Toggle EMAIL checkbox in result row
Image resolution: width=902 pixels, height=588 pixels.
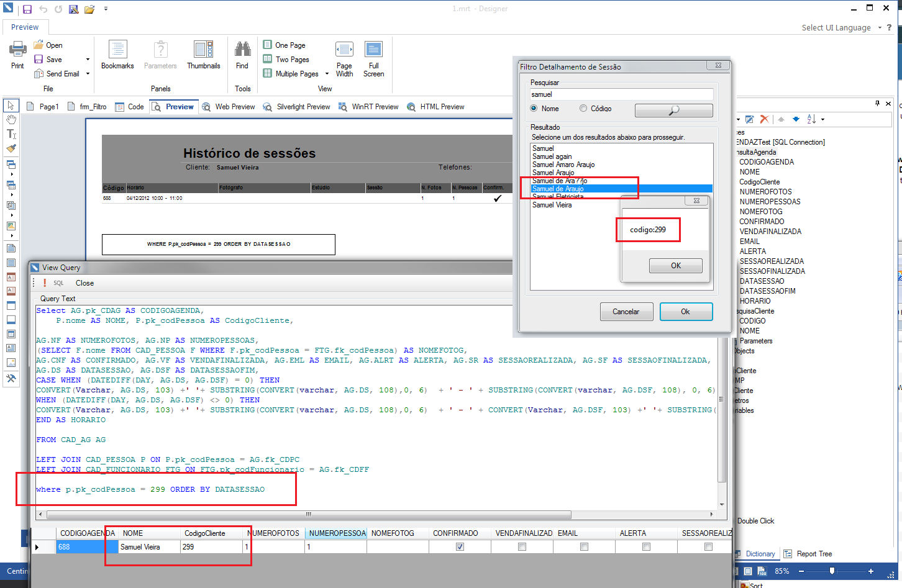(584, 547)
